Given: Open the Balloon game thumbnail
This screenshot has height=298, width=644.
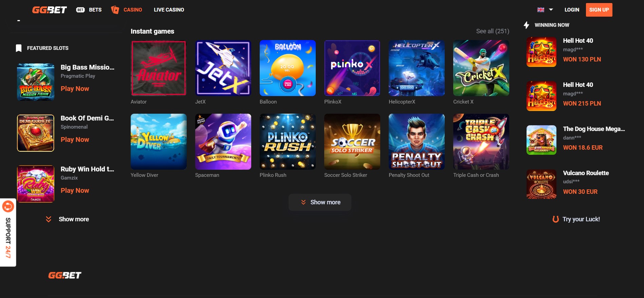Looking at the screenshot, I should (288, 68).
